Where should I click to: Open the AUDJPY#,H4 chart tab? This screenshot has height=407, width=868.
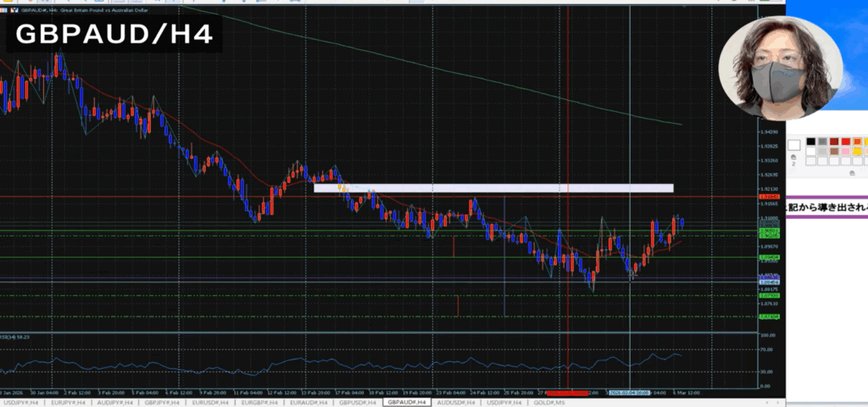pos(114,402)
